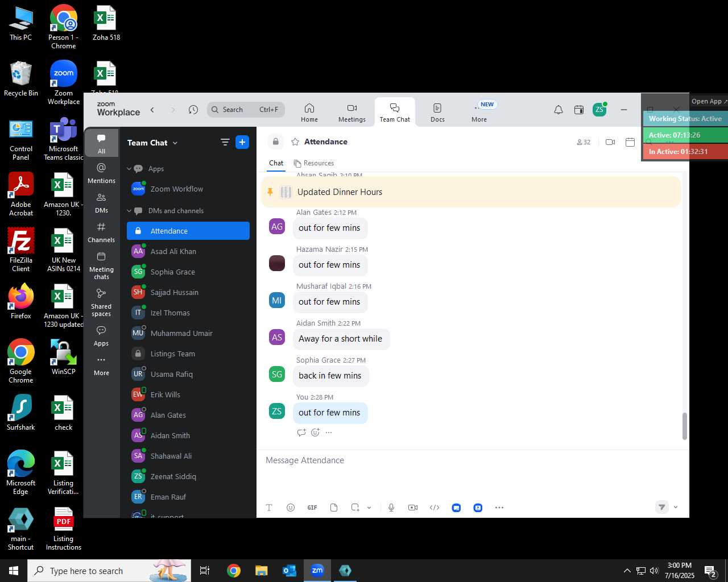Switch to the Meetings tab
This screenshot has height=582, width=728.
point(352,112)
